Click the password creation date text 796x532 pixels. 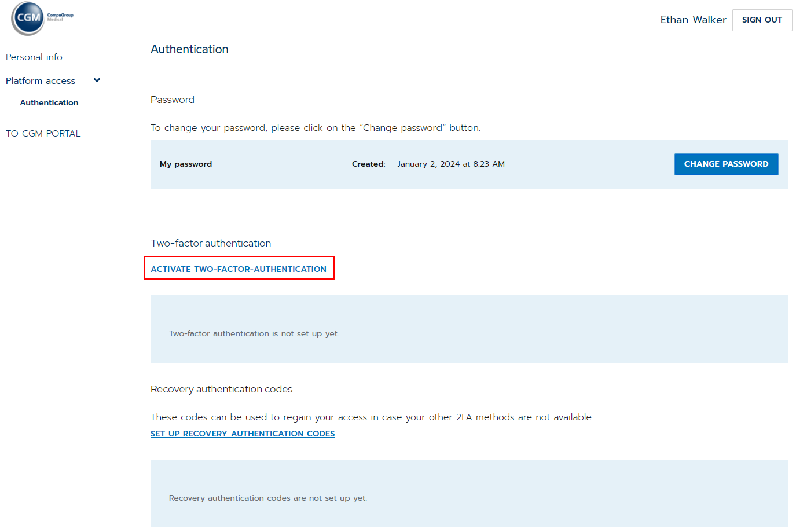pos(451,164)
